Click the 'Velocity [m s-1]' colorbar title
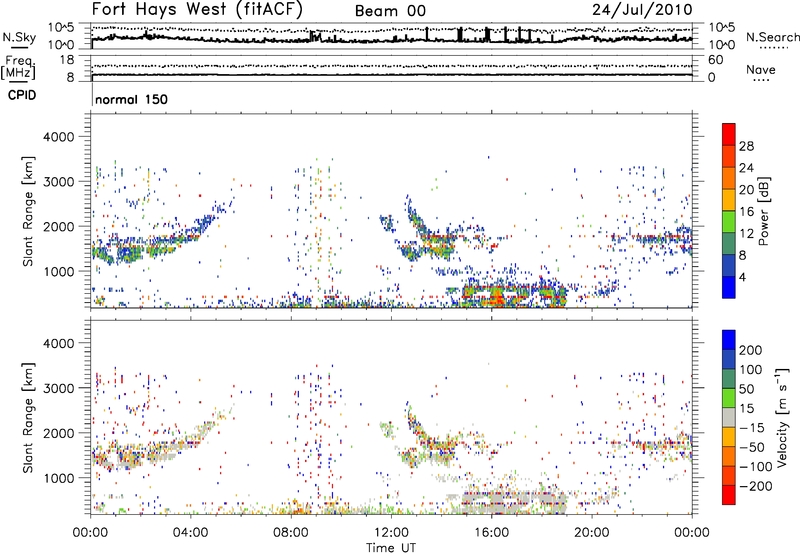This screenshot has height=554, width=800. 782,417
